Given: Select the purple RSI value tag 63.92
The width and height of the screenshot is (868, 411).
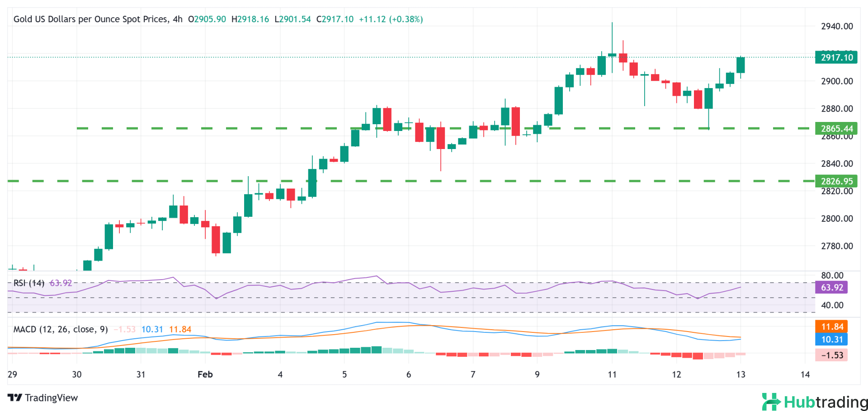Looking at the screenshot, I should pos(831,287).
